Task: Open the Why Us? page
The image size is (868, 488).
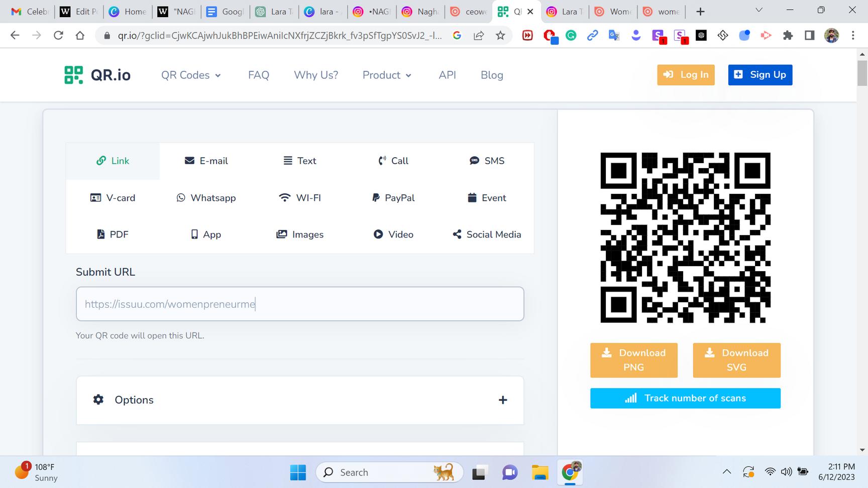Action: point(316,75)
